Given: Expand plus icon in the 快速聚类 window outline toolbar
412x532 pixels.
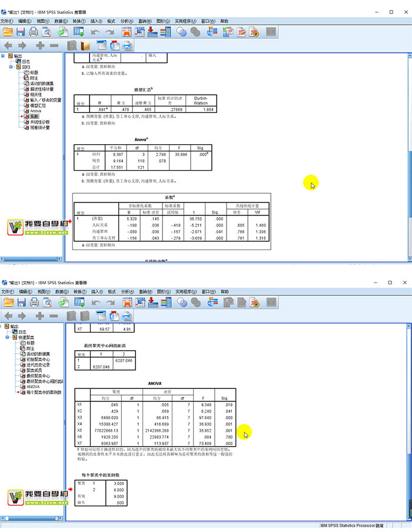Looking at the screenshot, I should click(x=39, y=316).
